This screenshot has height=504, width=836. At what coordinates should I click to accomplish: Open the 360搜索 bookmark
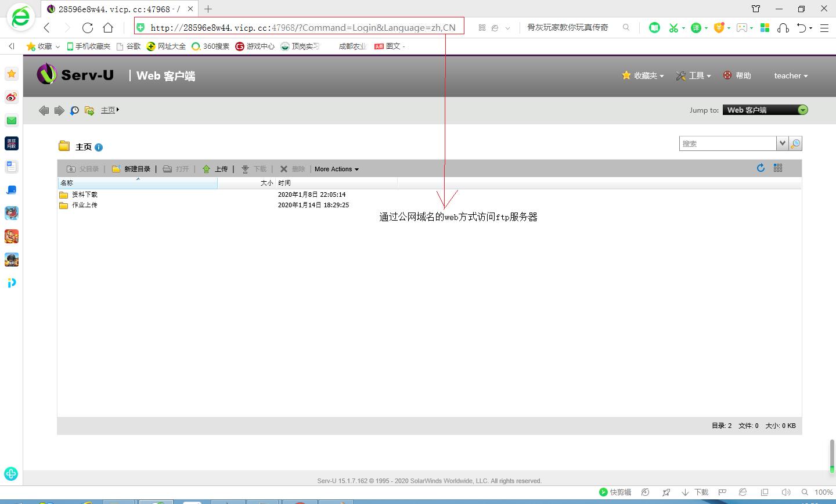(x=211, y=46)
